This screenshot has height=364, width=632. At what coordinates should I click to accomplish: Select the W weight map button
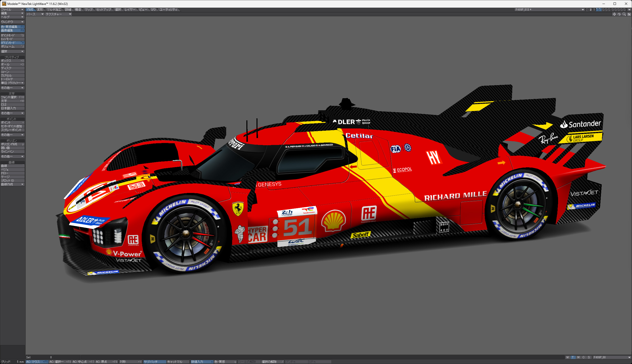coord(567,357)
